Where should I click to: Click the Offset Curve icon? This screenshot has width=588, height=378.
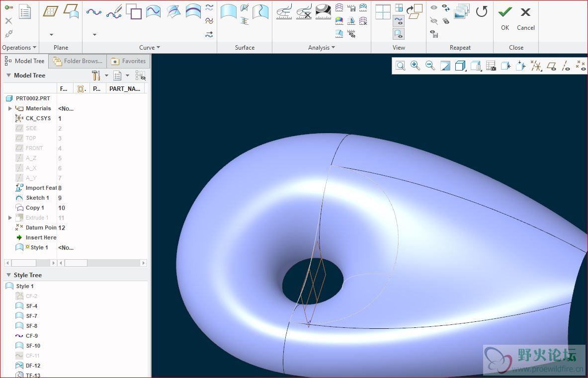[210, 20]
